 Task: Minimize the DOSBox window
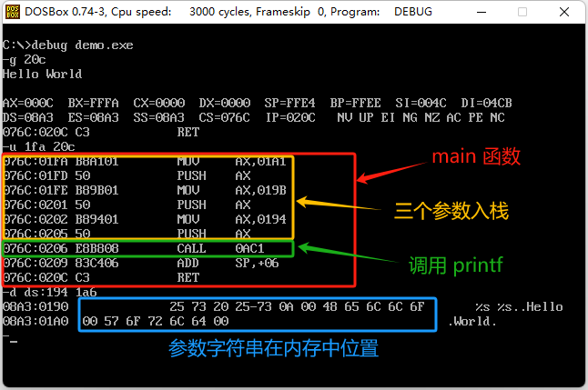(482, 12)
